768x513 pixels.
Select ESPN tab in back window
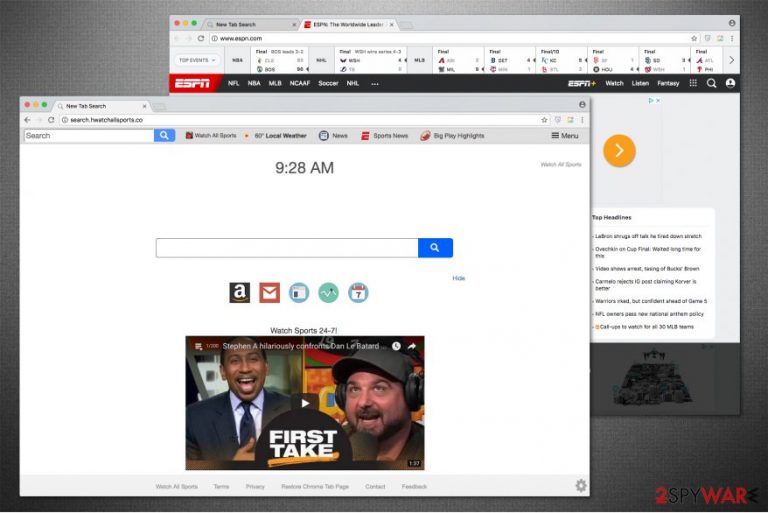point(348,24)
